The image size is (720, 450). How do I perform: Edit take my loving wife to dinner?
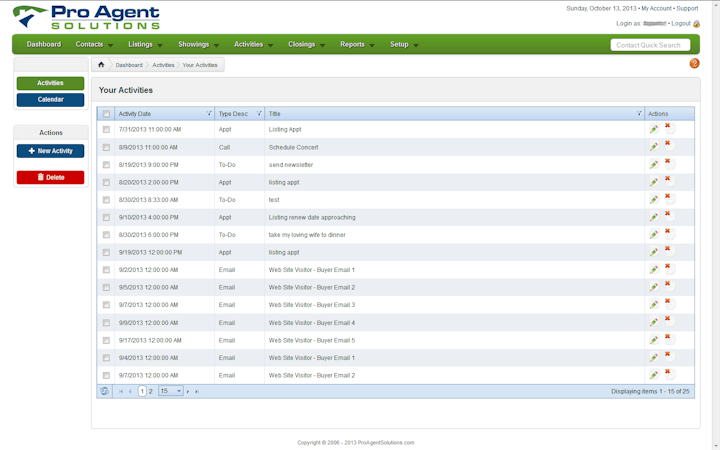point(654,235)
